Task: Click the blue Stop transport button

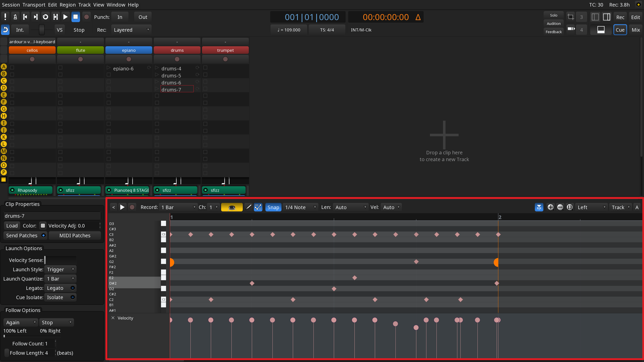Action: [x=75, y=17]
